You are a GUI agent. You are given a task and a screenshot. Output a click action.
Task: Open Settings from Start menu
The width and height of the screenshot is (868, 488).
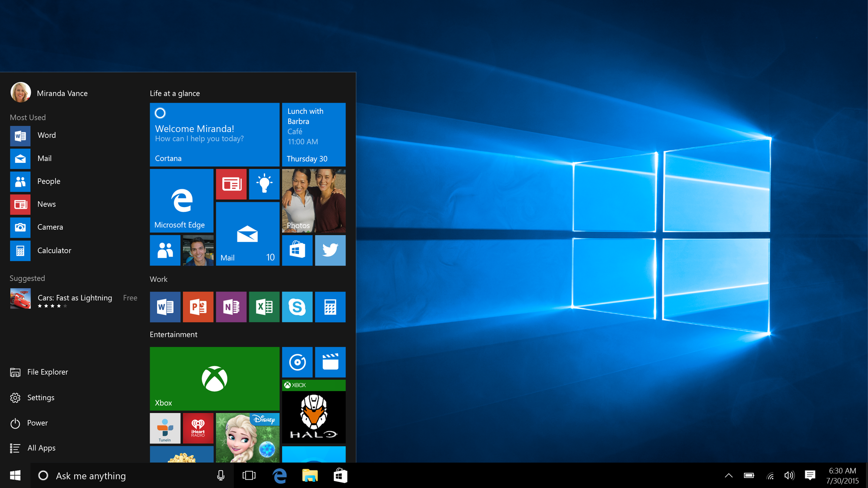pos(40,397)
